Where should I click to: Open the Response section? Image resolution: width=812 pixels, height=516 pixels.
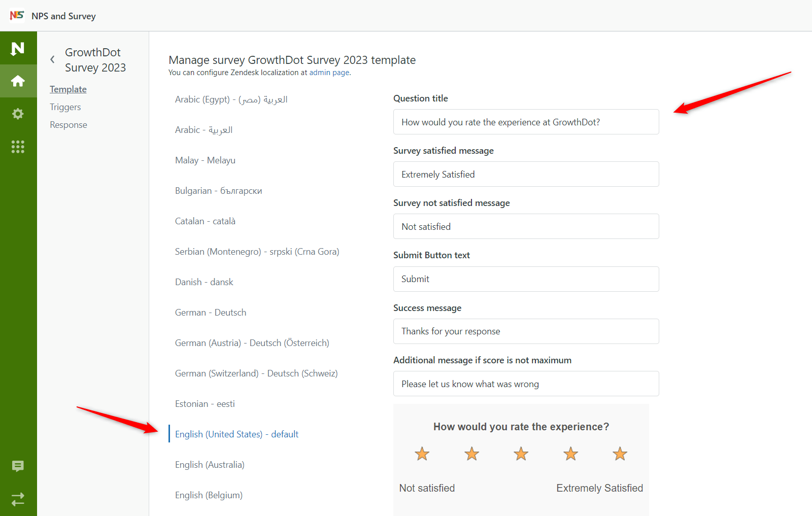pyautogui.click(x=69, y=125)
